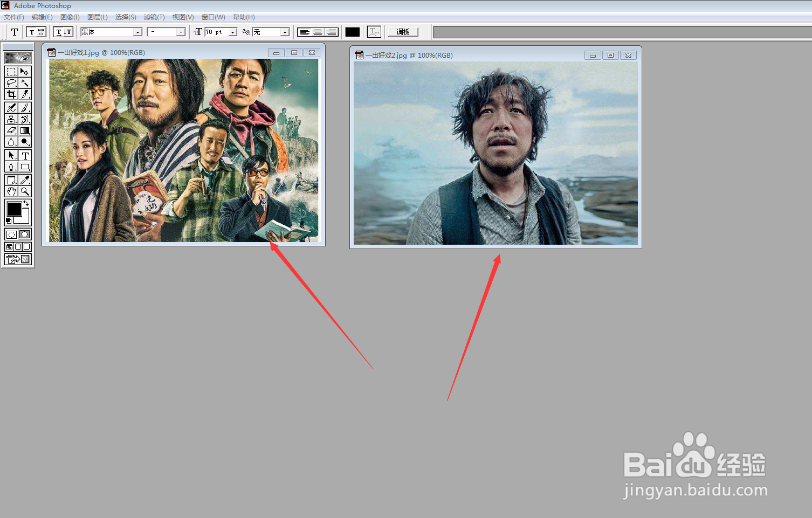Viewport: 812px width, 518px height.
Task: Open the font style dropdown
Action: click(181, 32)
